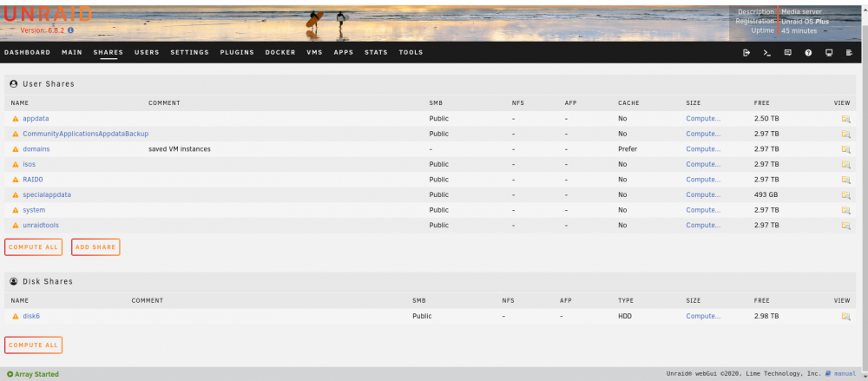Open the specialappdata share link
Image resolution: width=868 pixels, height=381 pixels.
(x=47, y=195)
